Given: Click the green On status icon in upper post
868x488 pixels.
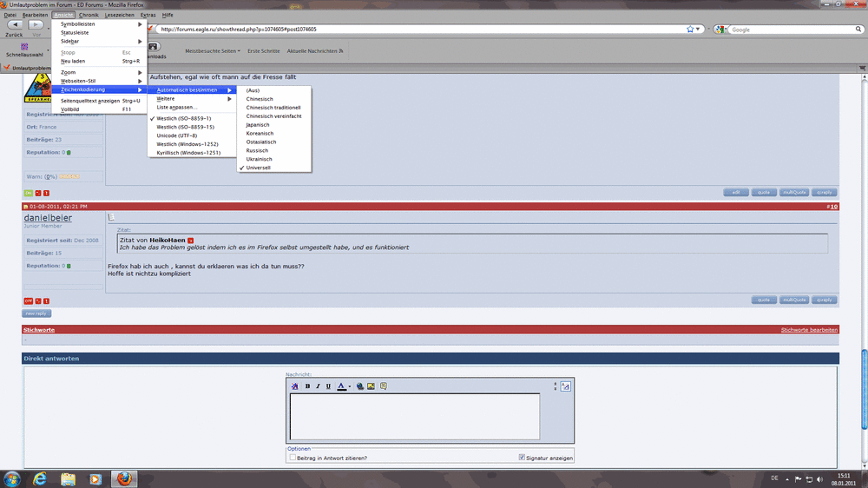Looking at the screenshot, I should click(29, 193).
